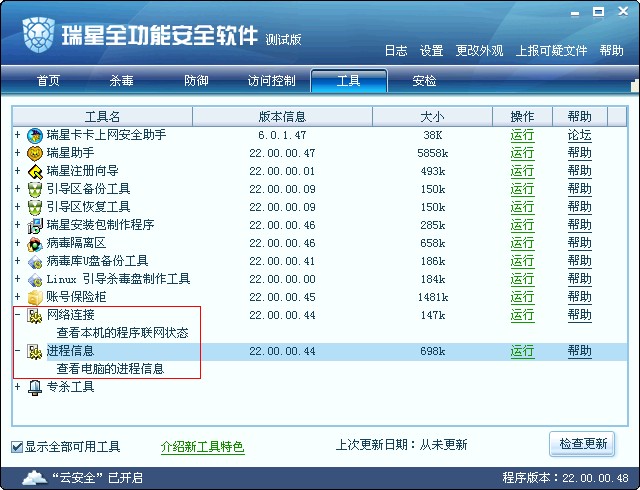Click the 版本信息 column header
Image resolution: width=640 pixels, height=490 pixels.
pyautogui.click(x=282, y=117)
